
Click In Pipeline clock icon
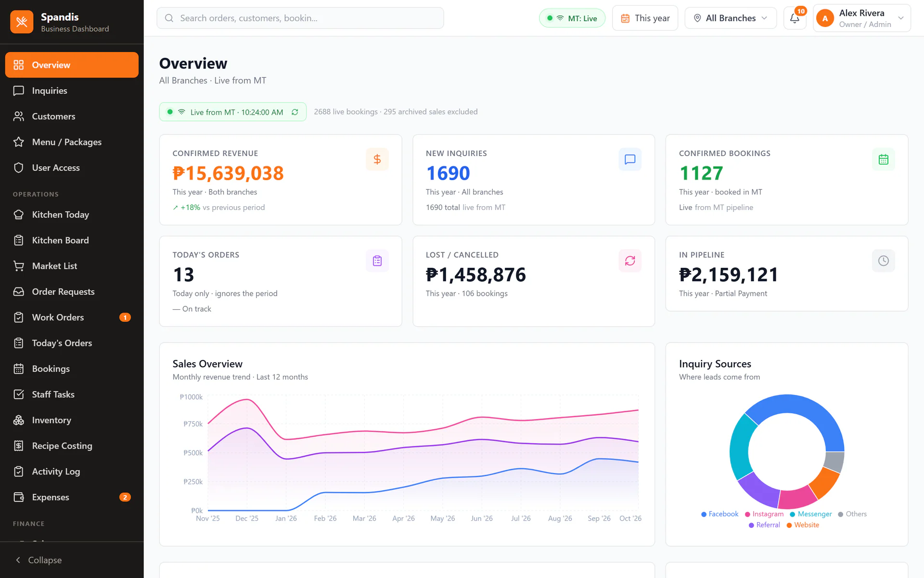click(884, 261)
